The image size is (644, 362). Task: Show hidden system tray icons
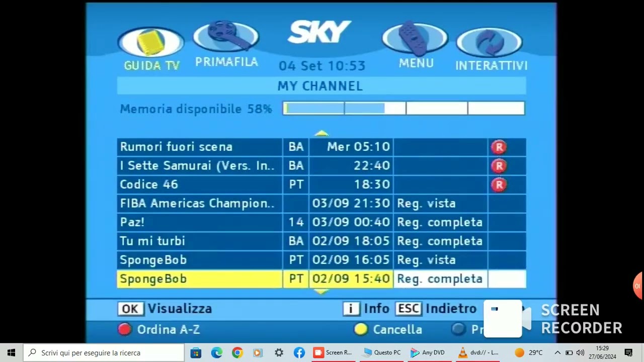(x=557, y=352)
